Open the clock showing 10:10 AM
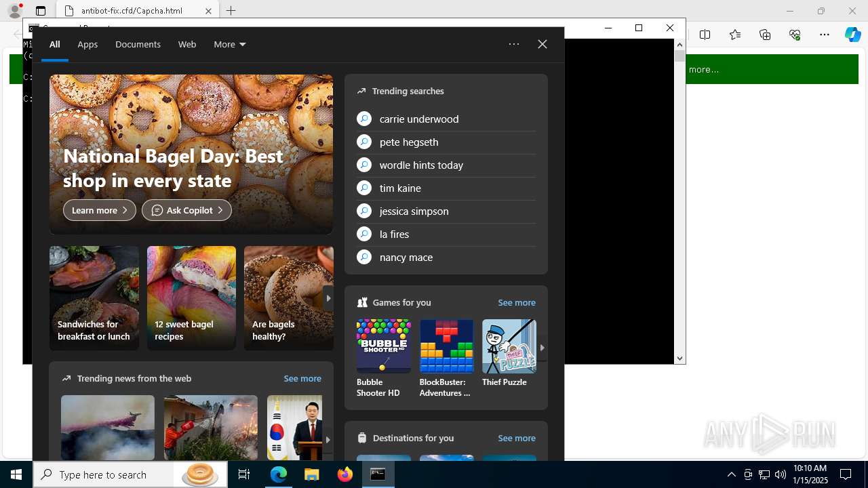 810,475
